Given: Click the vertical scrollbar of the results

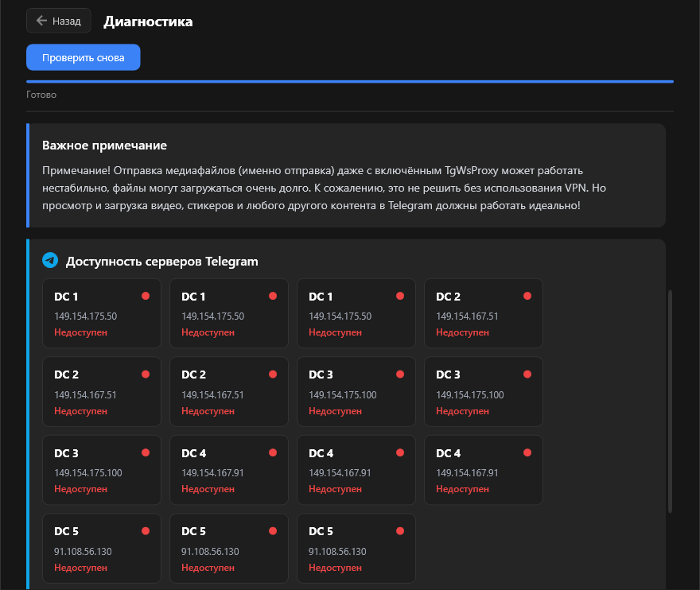Looking at the screenshot, I should point(670,401).
